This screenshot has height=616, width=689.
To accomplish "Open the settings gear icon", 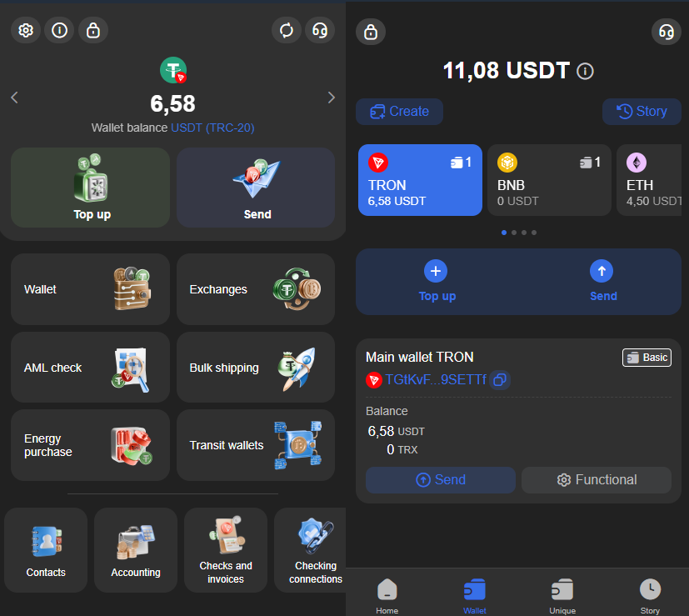I will (25, 30).
